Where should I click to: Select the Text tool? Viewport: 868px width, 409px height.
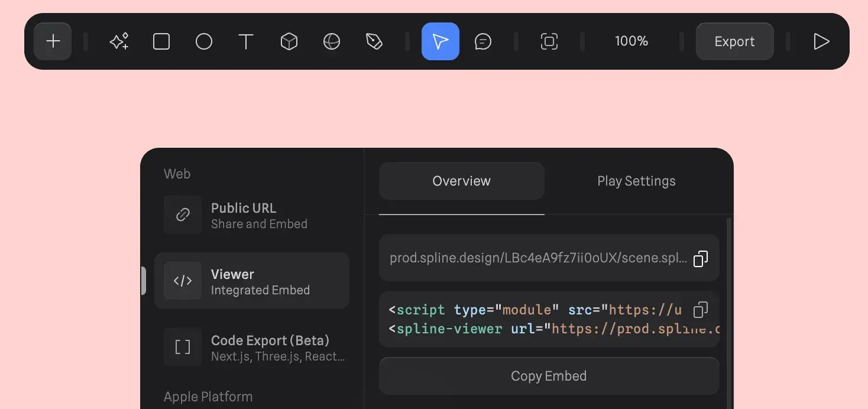[246, 41]
